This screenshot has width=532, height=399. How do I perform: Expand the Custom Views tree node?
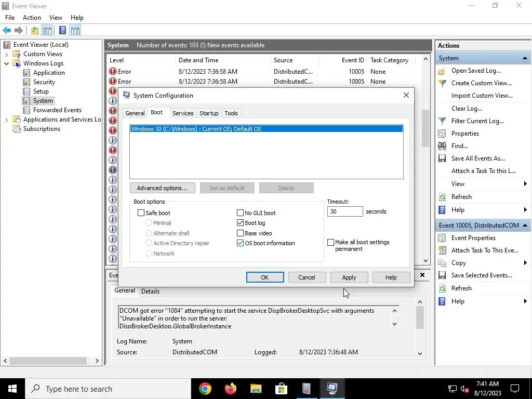(x=6, y=54)
